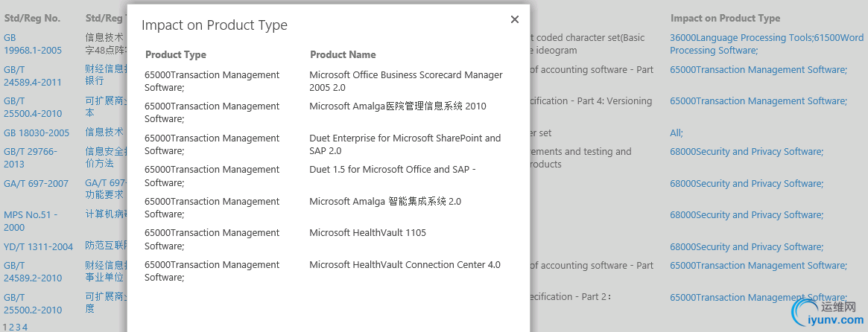This screenshot has width=868, height=332.
Task: Select Microsoft HealthVault 1105 product row
Action: (x=368, y=233)
